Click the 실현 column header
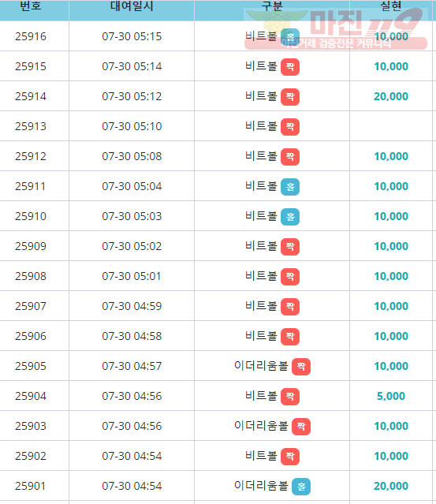 [x=391, y=6]
